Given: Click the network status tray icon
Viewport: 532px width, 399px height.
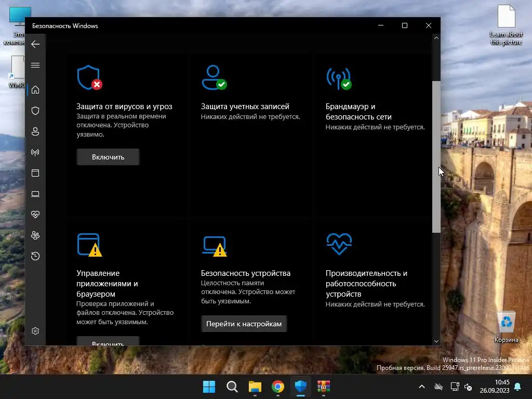Looking at the screenshot, I should [455, 387].
